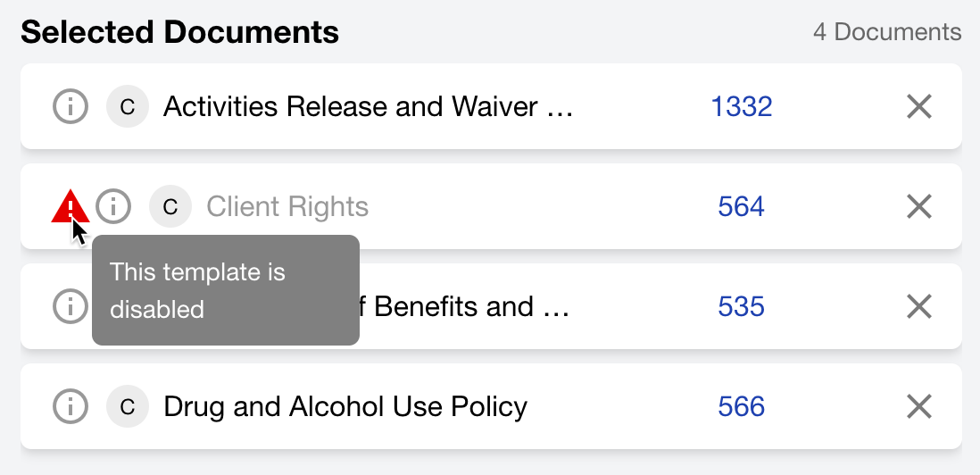
Task: Open the 535 link
Action: pos(742,307)
